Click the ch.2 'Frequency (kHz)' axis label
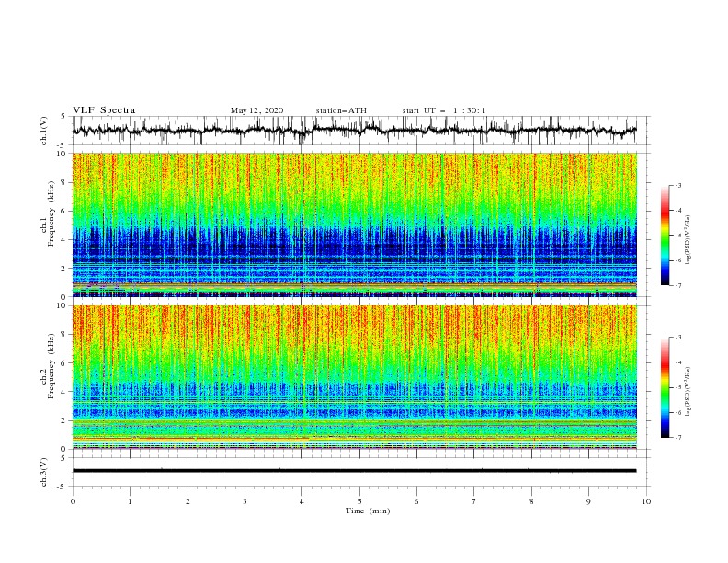The image size is (728, 563). [x=51, y=366]
